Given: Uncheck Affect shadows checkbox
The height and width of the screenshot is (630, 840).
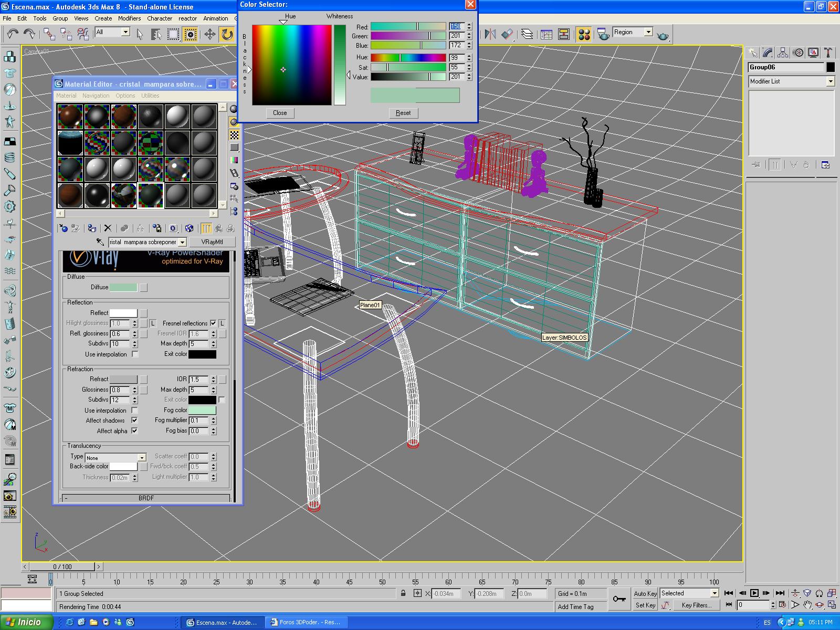Looking at the screenshot, I should click(x=134, y=421).
